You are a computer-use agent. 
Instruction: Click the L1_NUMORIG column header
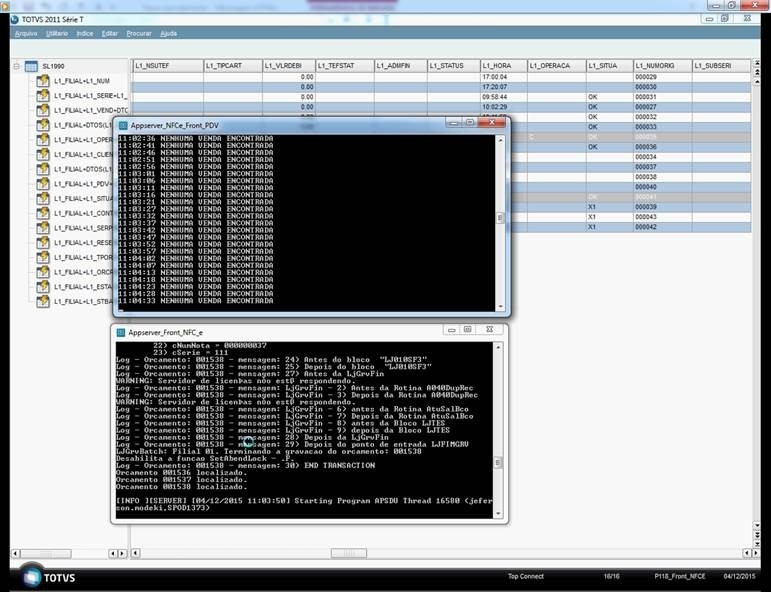[663, 65]
